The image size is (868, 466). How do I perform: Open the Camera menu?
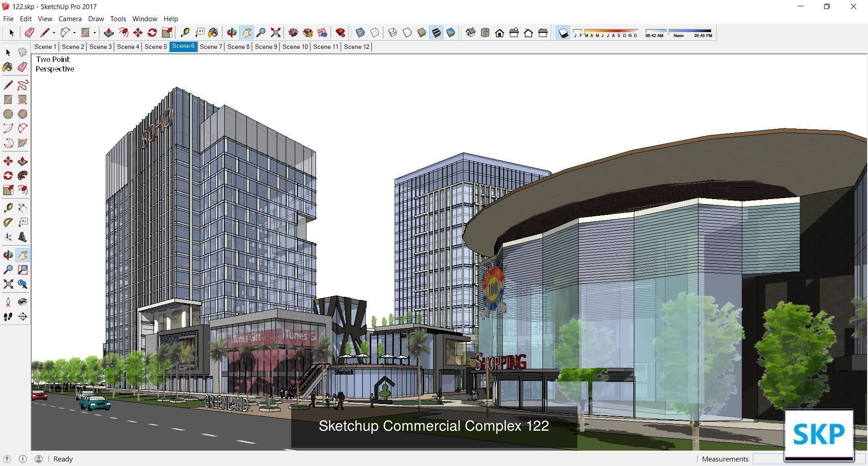click(70, 19)
